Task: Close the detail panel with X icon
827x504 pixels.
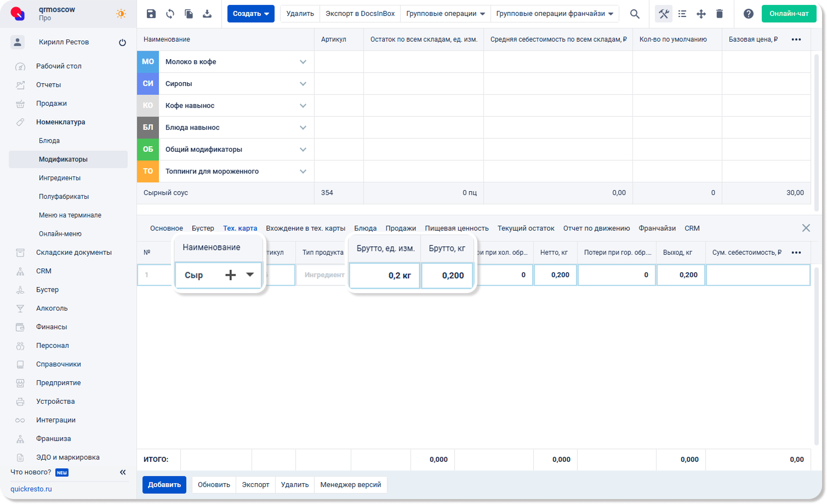Action: tap(806, 228)
